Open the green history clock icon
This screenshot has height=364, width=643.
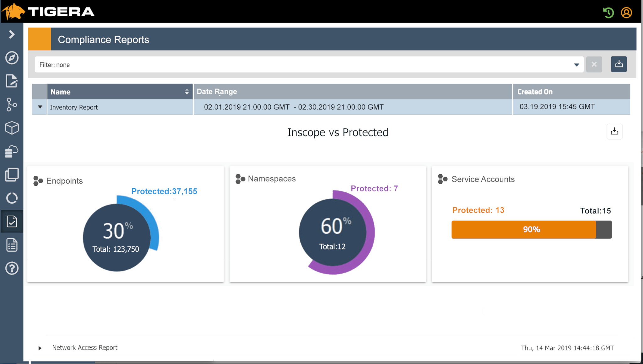(608, 13)
